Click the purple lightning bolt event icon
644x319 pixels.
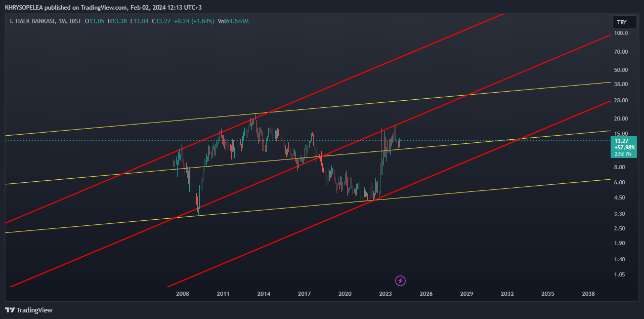click(400, 281)
